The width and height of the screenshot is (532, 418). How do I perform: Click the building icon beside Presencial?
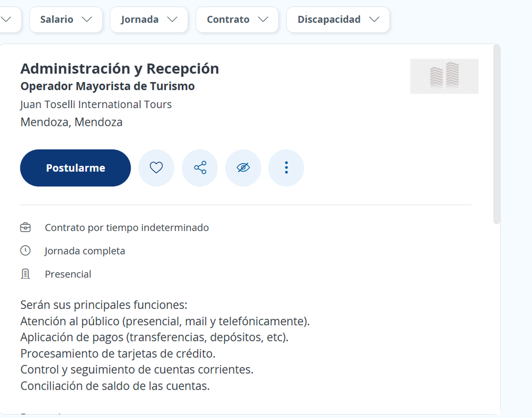(x=26, y=273)
